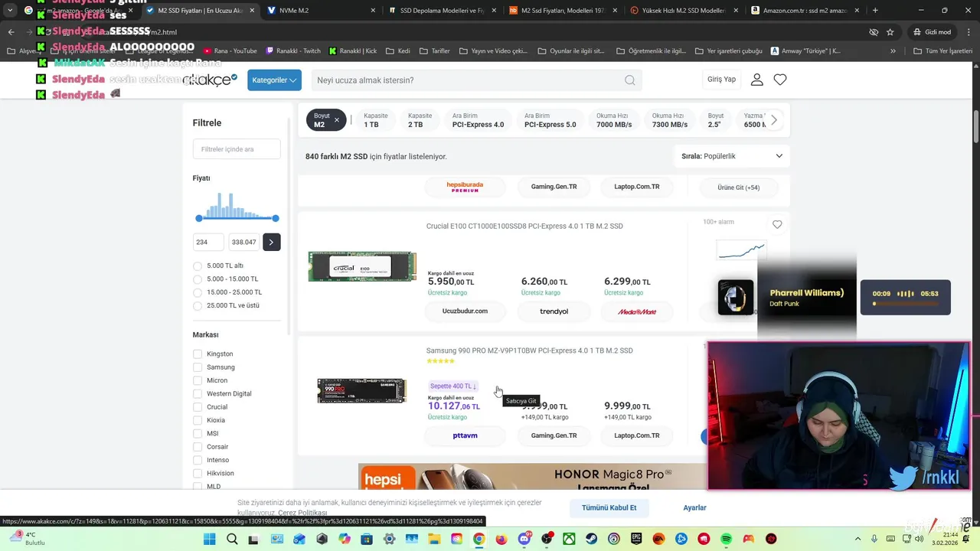Viewport: 980px width, 551px height.
Task: Bookmark this page with star icon
Action: coord(890,32)
